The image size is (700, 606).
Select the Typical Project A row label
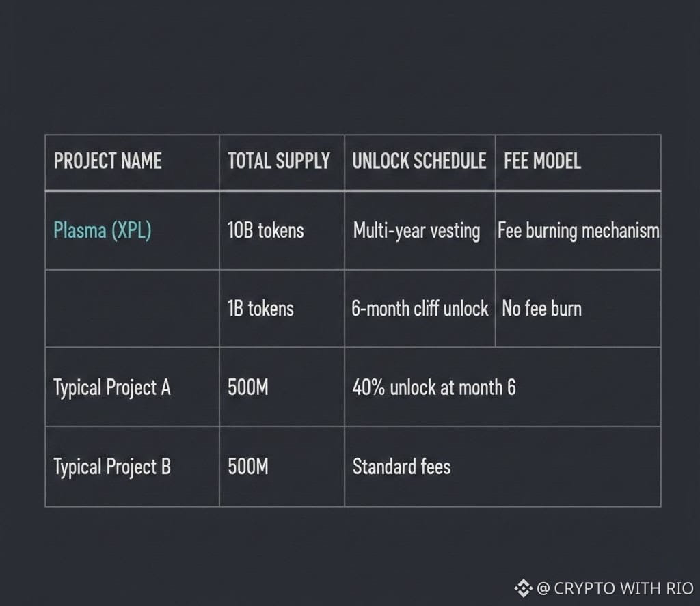point(112,388)
